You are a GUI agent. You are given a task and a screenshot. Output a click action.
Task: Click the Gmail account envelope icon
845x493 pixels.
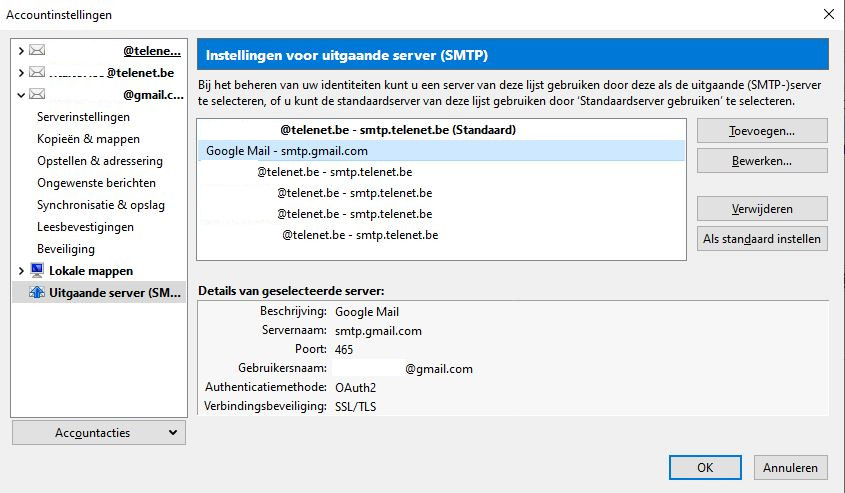(x=38, y=95)
